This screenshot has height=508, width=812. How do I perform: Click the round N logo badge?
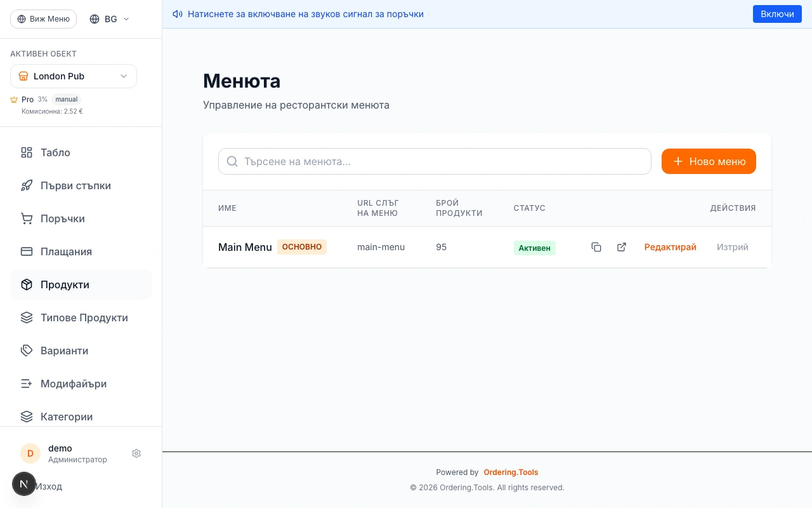pos(23,484)
